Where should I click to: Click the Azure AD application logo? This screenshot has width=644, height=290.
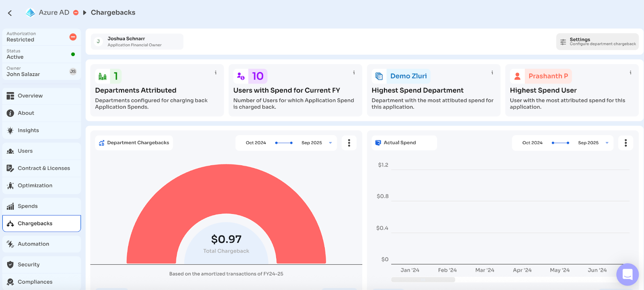click(30, 12)
